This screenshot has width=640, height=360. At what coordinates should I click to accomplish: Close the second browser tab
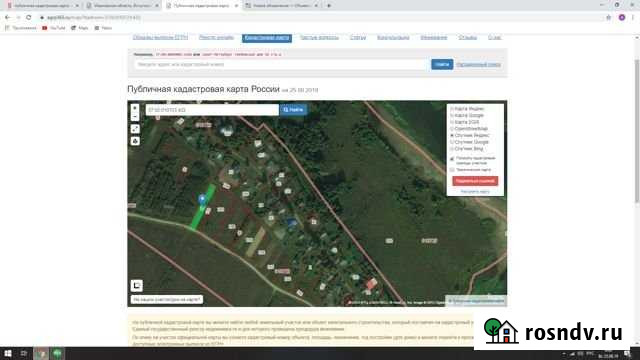click(156, 6)
